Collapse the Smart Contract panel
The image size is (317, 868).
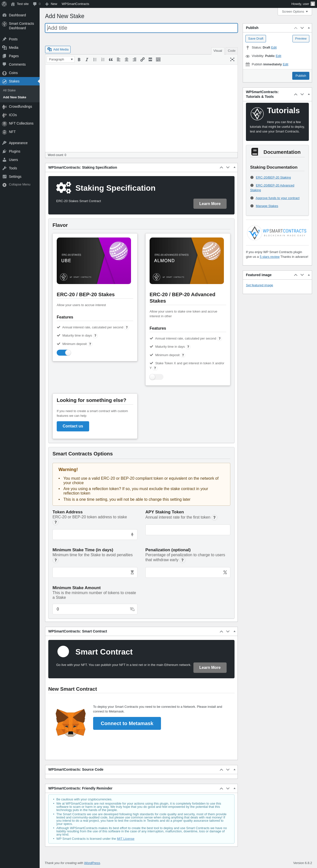coord(235,631)
